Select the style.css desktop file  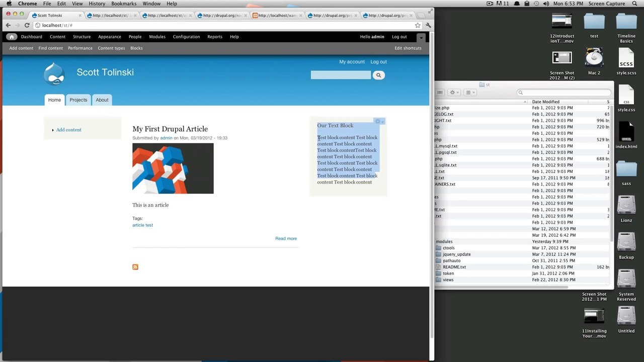(x=626, y=99)
